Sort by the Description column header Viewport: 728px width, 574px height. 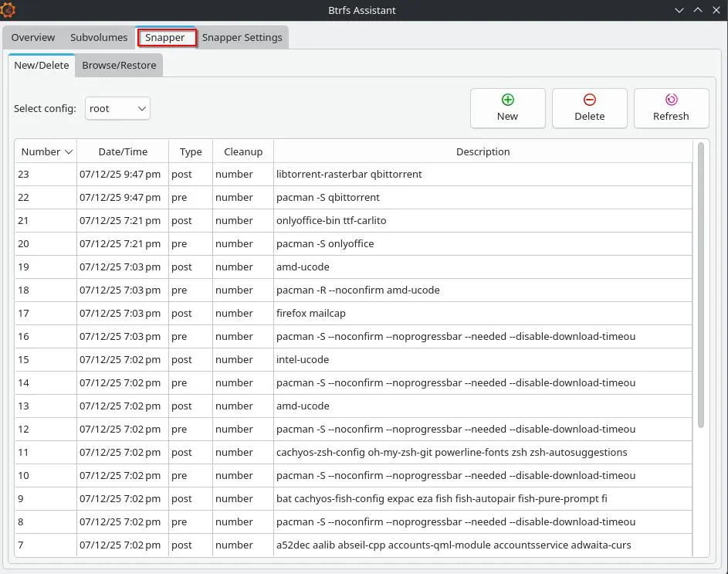483,151
